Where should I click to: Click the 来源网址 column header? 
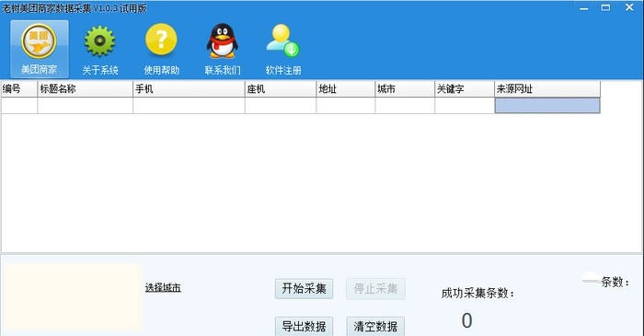click(547, 89)
